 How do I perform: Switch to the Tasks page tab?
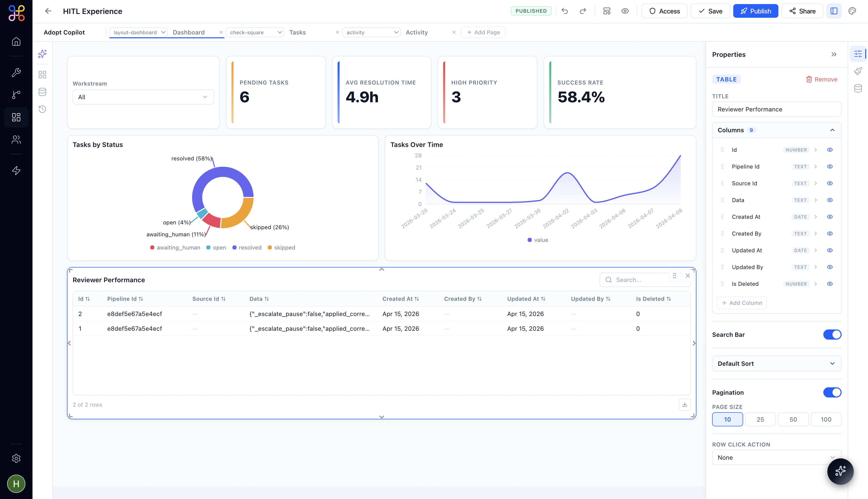(297, 32)
